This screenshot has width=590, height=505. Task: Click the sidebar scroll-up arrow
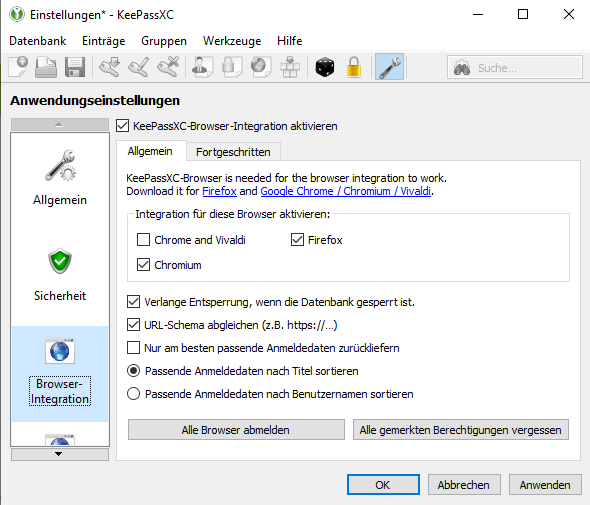coord(60,125)
